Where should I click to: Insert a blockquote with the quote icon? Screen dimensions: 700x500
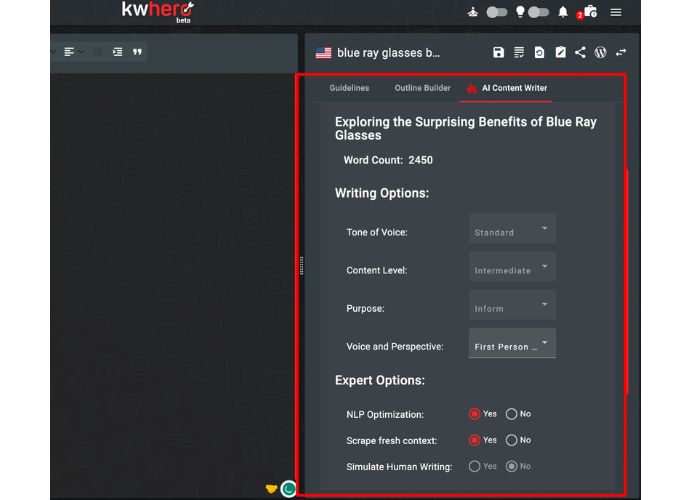coord(137,52)
